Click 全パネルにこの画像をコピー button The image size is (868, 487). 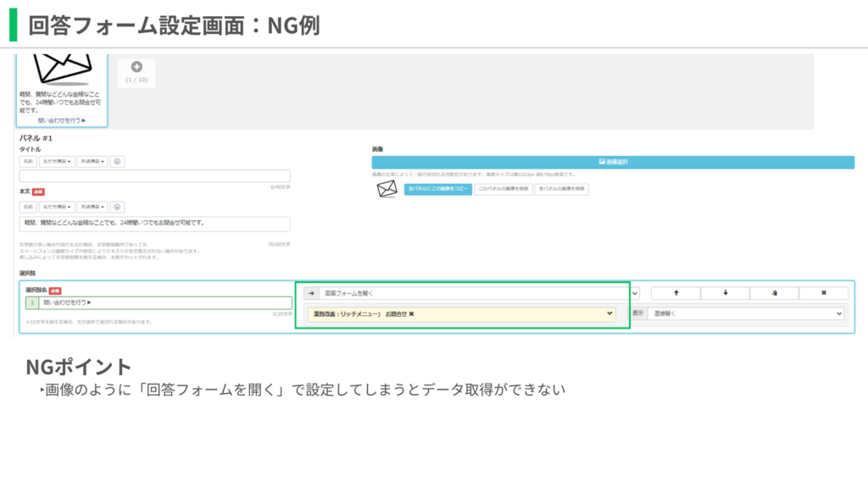click(438, 190)
